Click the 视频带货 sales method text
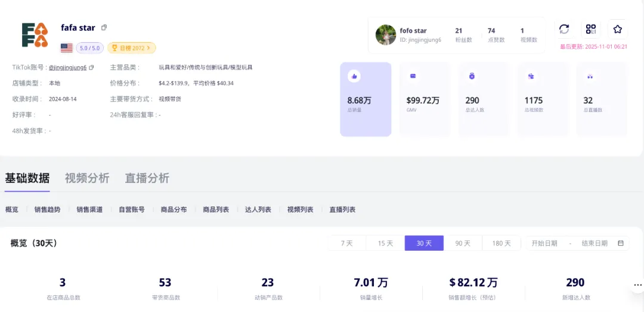This screenshot has height=312, width=644. coord(170,99)
